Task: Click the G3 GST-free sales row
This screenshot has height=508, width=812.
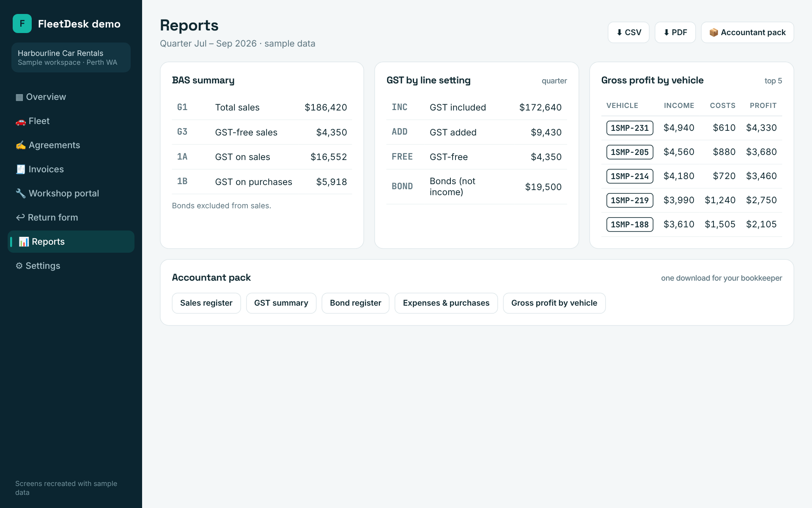Action: (262, 132)
